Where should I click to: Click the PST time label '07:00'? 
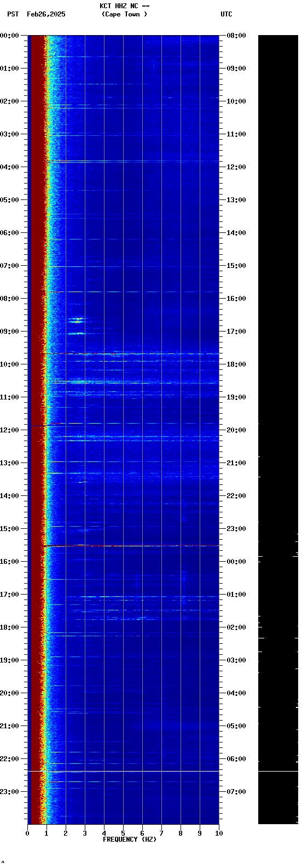pos(9,266)
